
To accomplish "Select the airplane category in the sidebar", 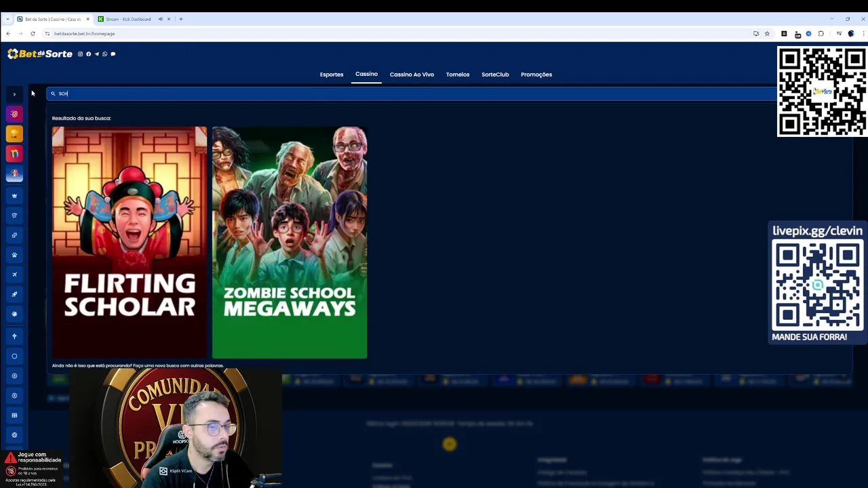I will pyautogui.click(x=14, y=274).
